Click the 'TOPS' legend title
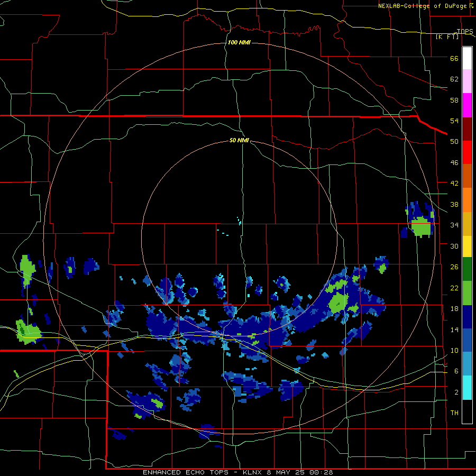476x476 pixels. pyautogui.click(x=465, y=31)
